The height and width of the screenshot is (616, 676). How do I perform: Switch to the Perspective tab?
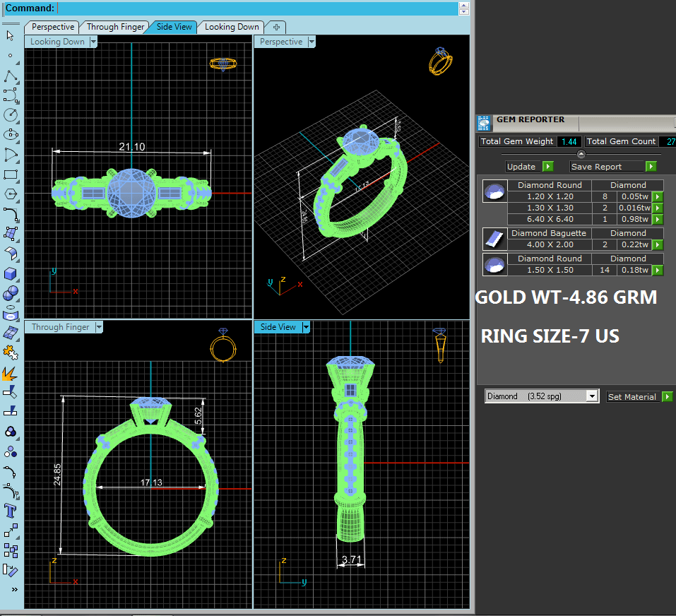52,27
